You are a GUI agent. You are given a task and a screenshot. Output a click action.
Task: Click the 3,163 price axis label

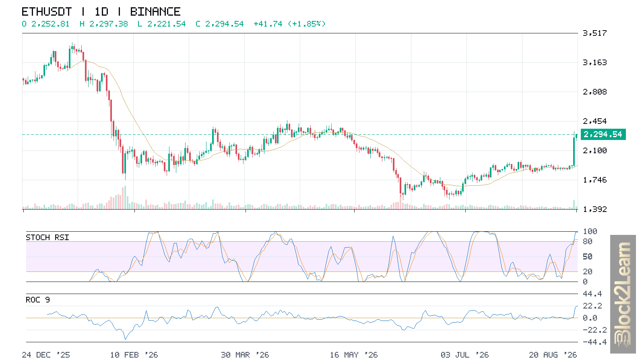pos(594,62)
